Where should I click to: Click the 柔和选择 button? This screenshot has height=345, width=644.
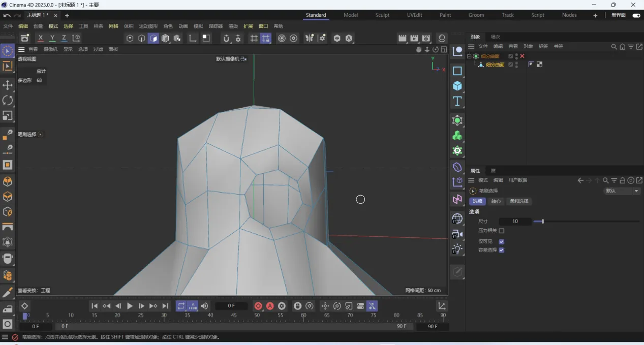518,201
